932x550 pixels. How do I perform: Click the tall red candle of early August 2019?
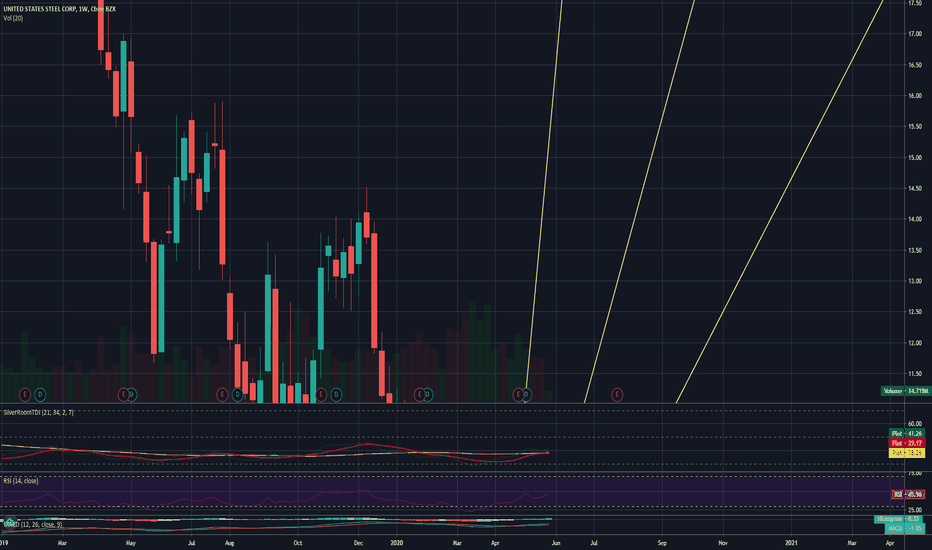[222, 207]
